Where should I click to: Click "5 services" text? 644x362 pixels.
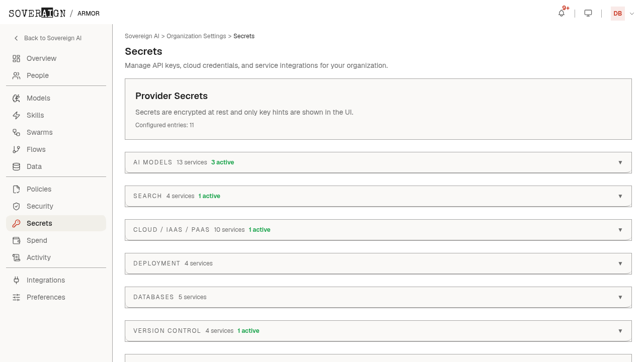[x=192, y=297]
